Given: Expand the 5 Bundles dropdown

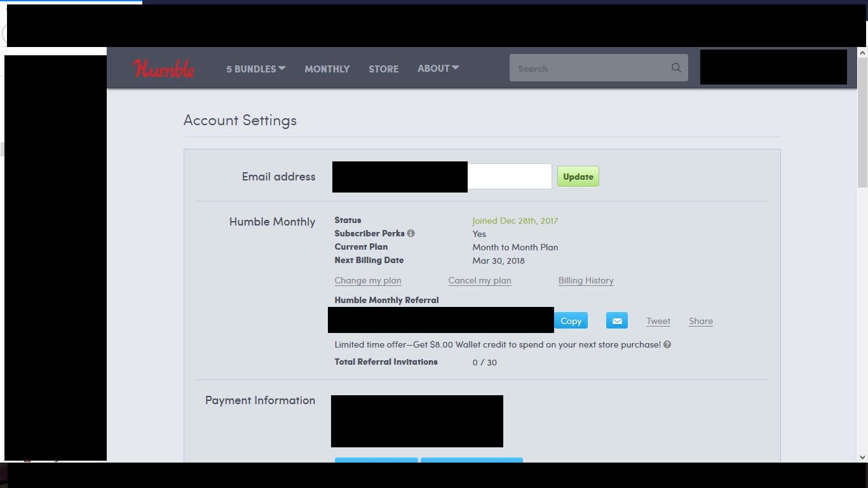Looking at the screenshot, I should tap(256, 69).
